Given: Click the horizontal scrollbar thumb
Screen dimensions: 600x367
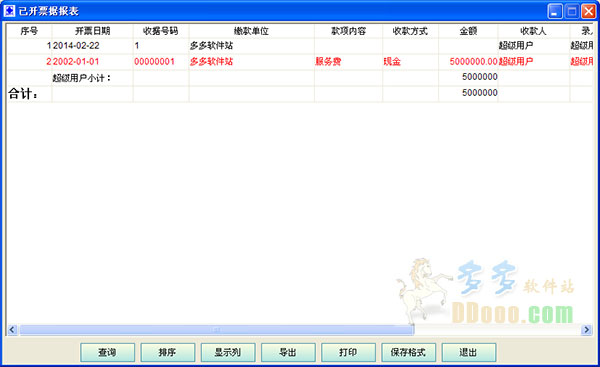Looking at the screenshot, I should 217,329.
